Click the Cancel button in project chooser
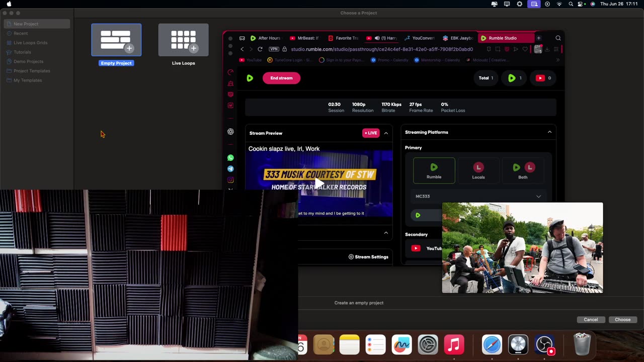The width and height of the screenshot is (644, 362). click(x=591, y=320)
